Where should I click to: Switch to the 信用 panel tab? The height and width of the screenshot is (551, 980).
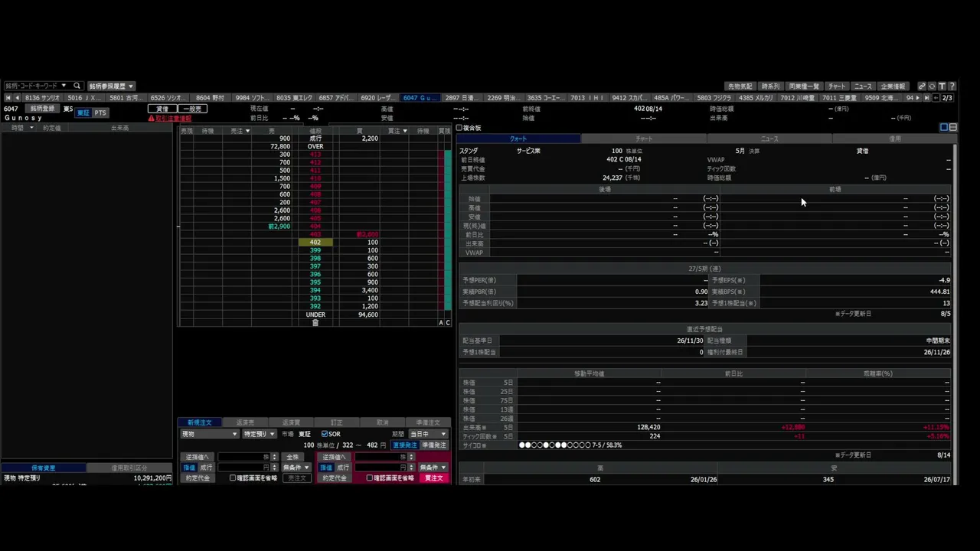(x=894, y=139)
